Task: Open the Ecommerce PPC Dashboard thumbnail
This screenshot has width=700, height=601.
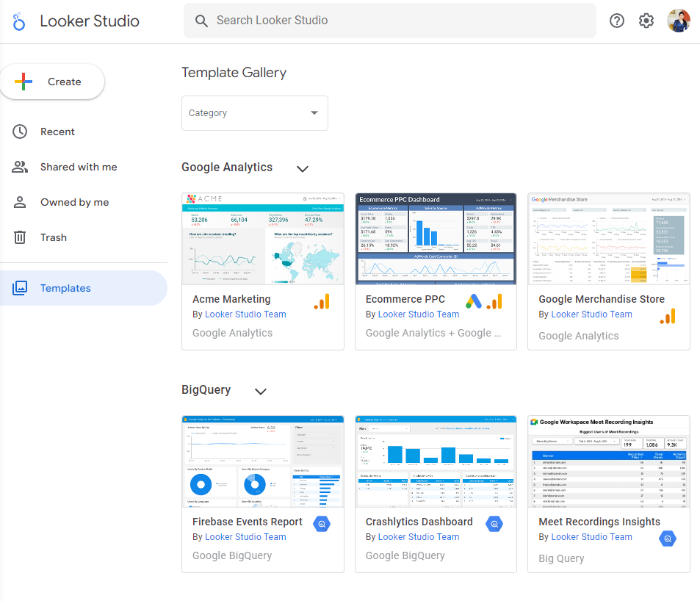Action: click(436, 239)
